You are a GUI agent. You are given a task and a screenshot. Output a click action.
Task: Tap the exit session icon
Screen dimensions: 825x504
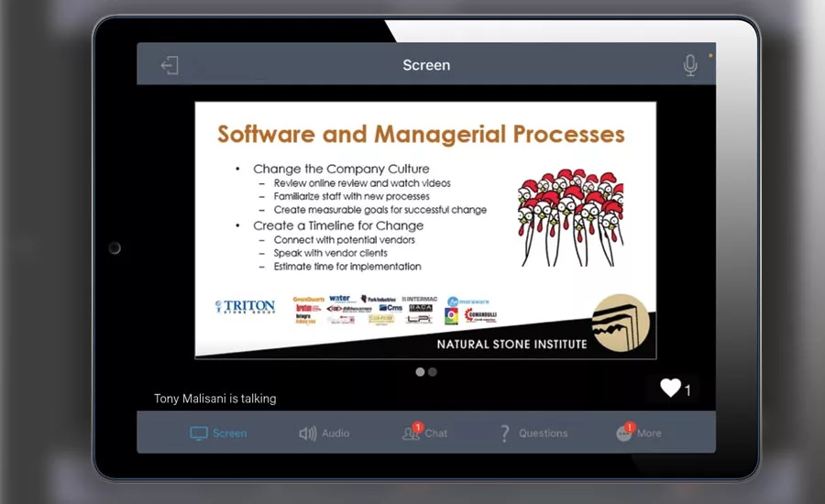point(170,66)
